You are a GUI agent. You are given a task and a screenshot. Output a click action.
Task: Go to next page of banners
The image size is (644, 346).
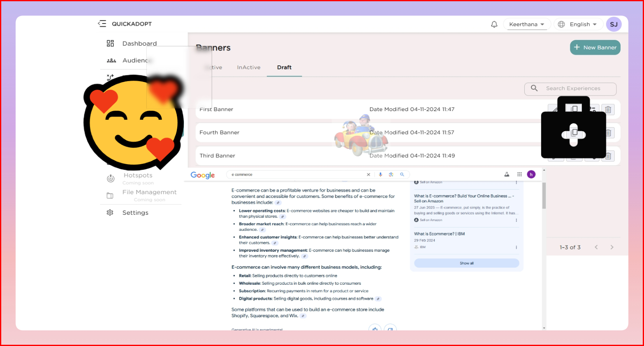(x=612, y=247)
